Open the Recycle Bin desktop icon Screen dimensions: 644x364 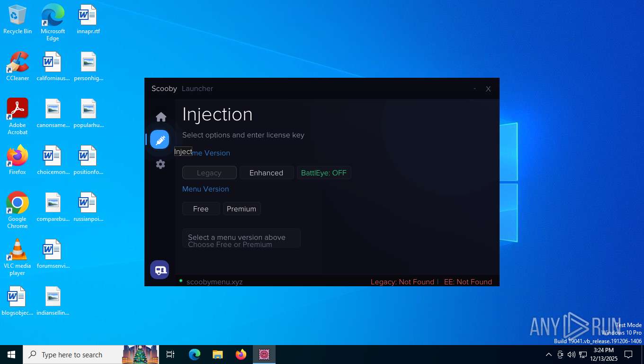18,20
